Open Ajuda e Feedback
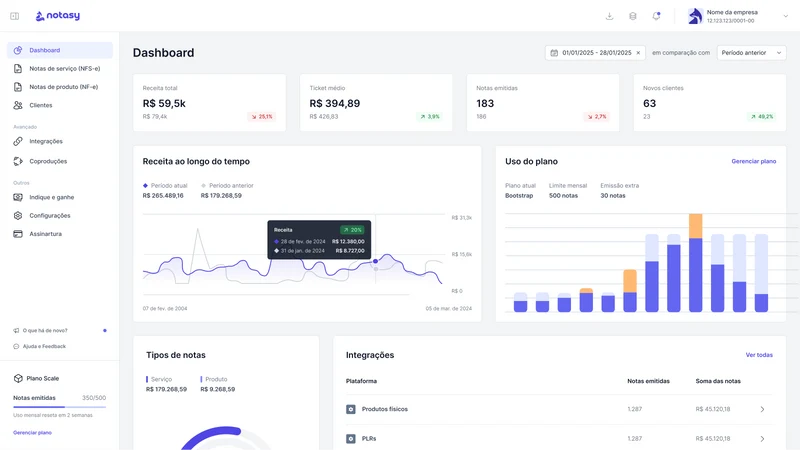Image resolution: width=800 pixels, height=450 pixels. [44, 346]
